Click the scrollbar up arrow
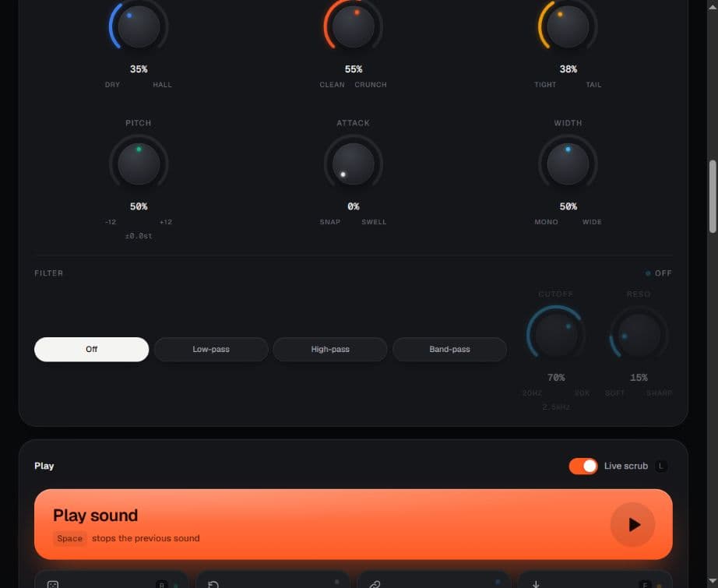The width and height of the screenshot is (718, 588). pos(713,6)
